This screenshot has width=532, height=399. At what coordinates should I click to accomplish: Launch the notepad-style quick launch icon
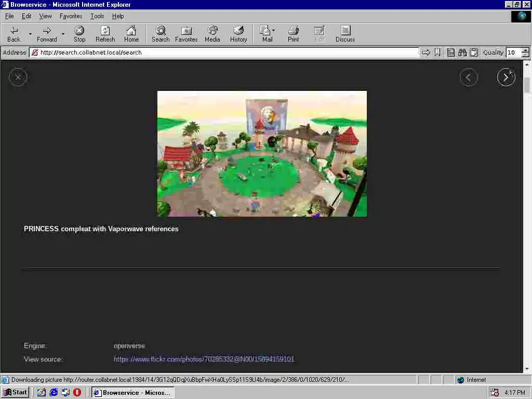tap(42, 392)
